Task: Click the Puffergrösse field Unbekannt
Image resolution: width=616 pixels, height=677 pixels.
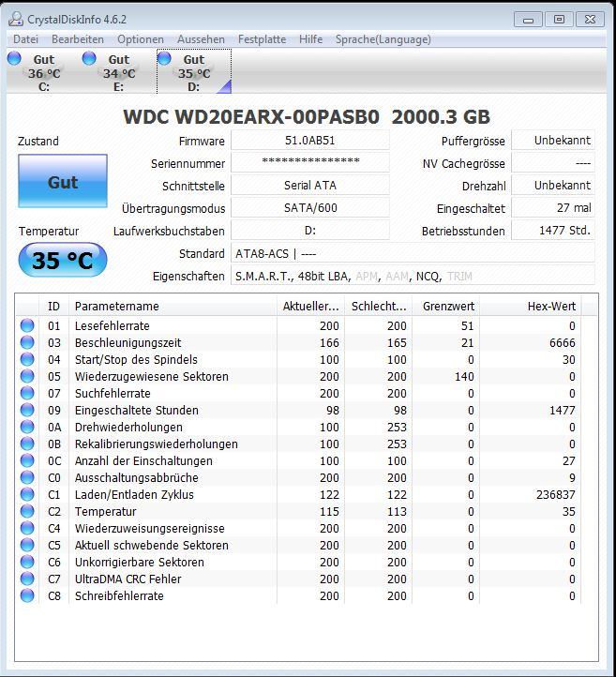Action: tap(553, 141)
